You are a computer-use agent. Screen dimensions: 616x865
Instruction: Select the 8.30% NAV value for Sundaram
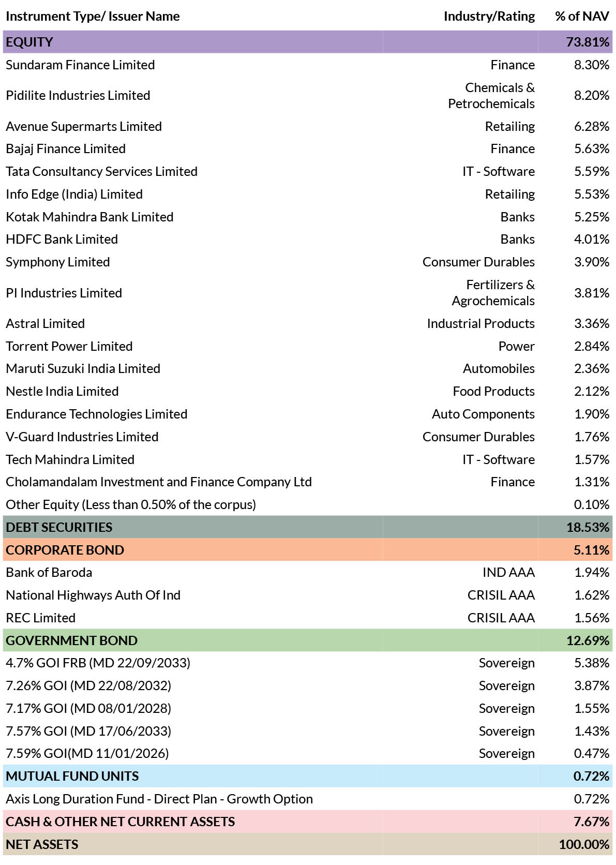pyautogui.click(x=592, y=65)
